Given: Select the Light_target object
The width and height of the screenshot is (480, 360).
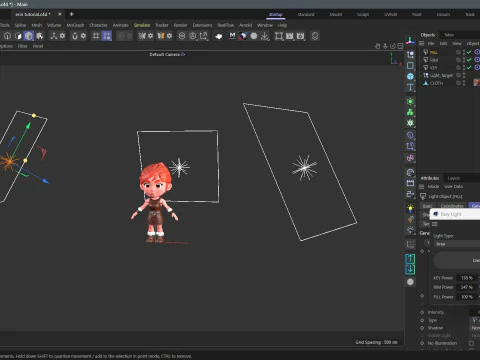Looking at the screenshot, I should pos(441,75).
